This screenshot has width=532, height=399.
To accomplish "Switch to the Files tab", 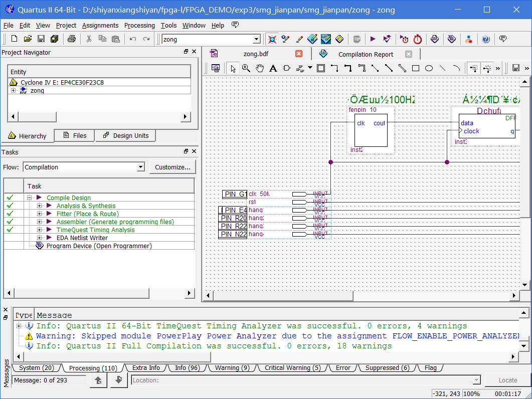I will pos(75,135).
